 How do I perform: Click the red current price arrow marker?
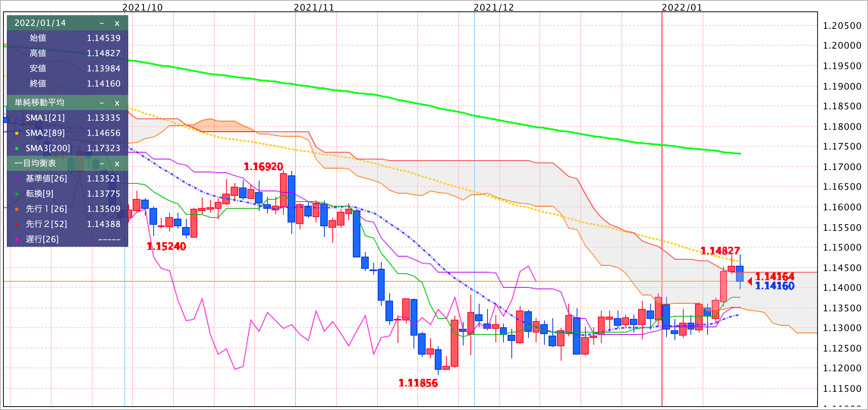(750, 281)
